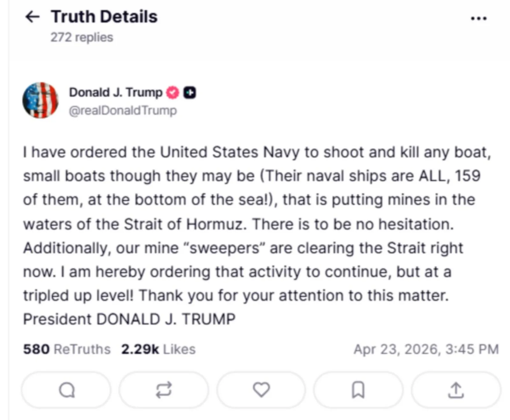Screen dimensions: 510x420
Task: View the 580 ReTruths list
Action: [x=67, y=349]
